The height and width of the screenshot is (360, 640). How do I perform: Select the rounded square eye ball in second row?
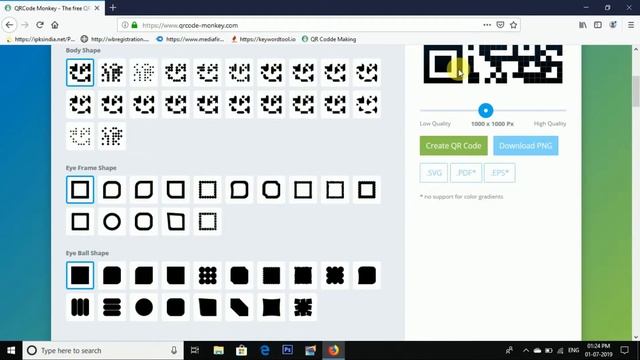[176, 307]
